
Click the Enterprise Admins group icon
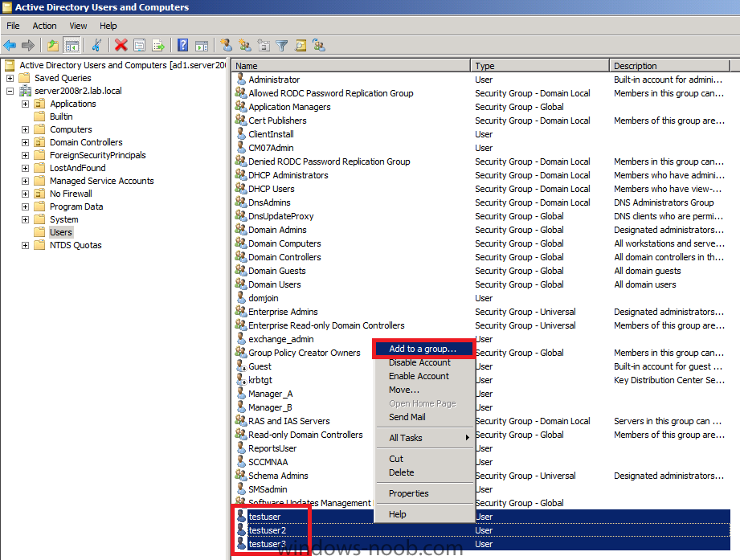click(241, 312)
